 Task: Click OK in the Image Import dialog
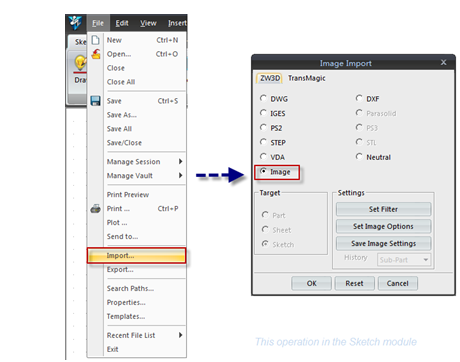[x=311, y=283]
